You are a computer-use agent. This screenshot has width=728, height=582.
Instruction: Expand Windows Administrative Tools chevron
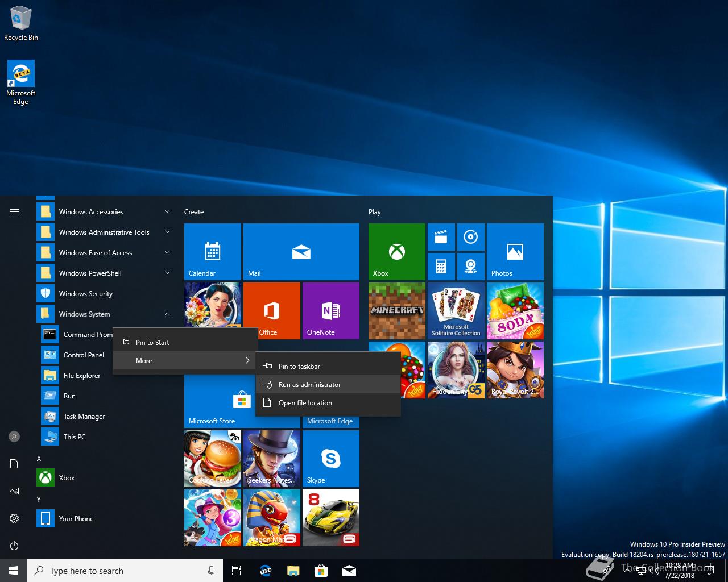click(x=167, y=232)
